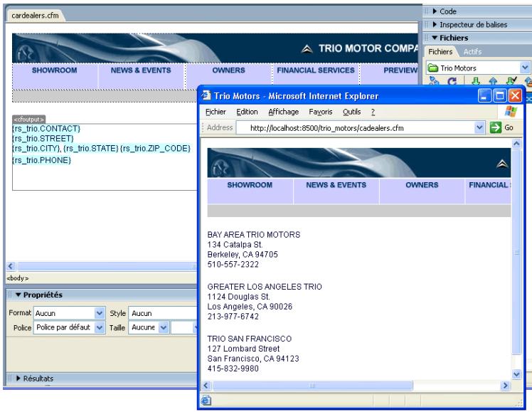This screenshot has height=412, width=532.
Task: Click the green Go arrow icon
Action: [x=495, y=127]
